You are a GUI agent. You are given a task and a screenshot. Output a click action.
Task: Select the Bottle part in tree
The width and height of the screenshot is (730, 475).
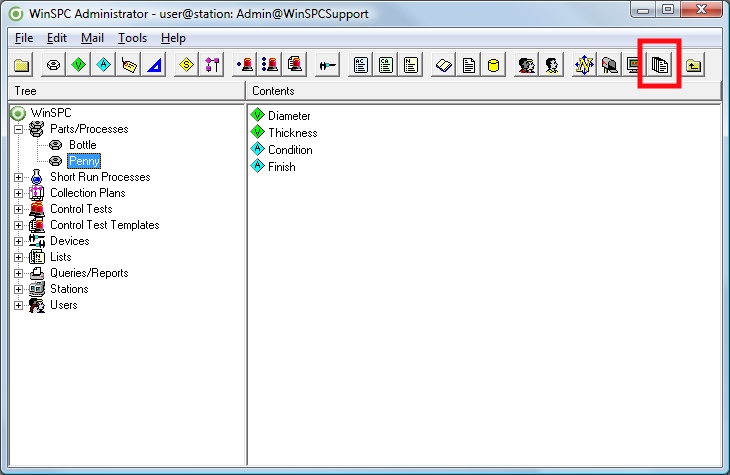[x=82, y=145]
